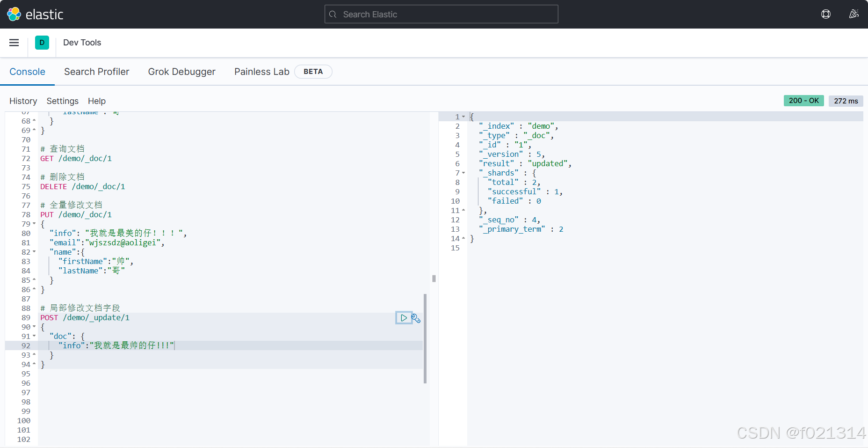Click "failed" : 0 in response
The width and height of the screenshot is (868, 448).
pyautogui.click(x=514, y=201)
